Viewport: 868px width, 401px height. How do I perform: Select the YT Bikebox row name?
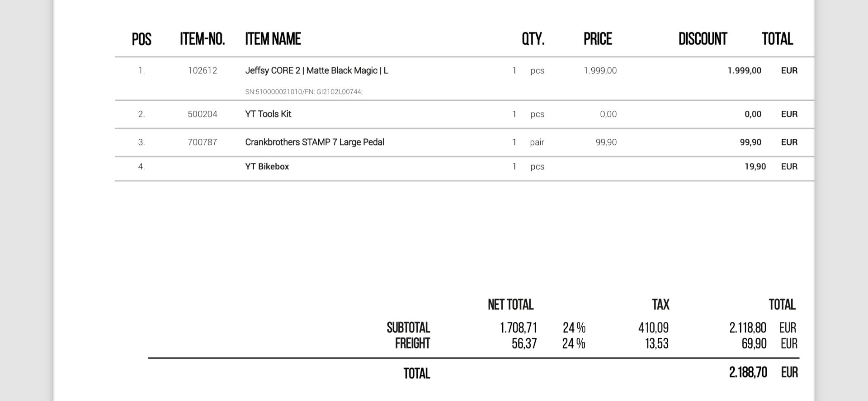[x=267, y=166]
